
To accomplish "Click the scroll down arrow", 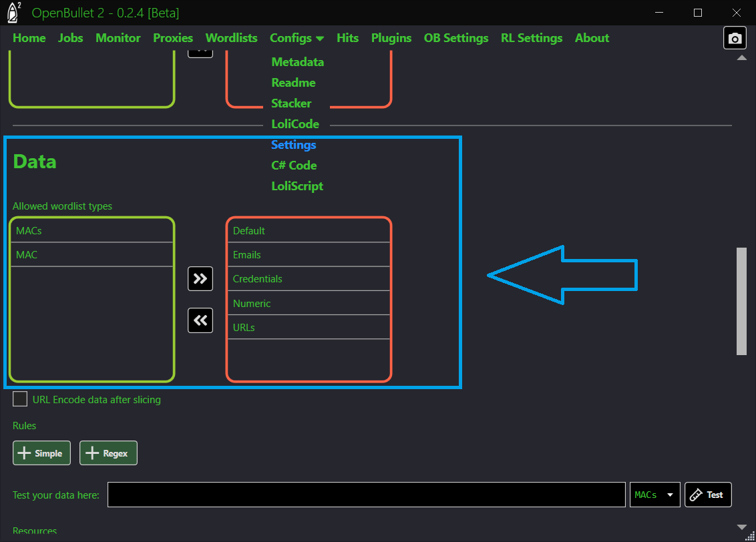I will pos(741,527).
